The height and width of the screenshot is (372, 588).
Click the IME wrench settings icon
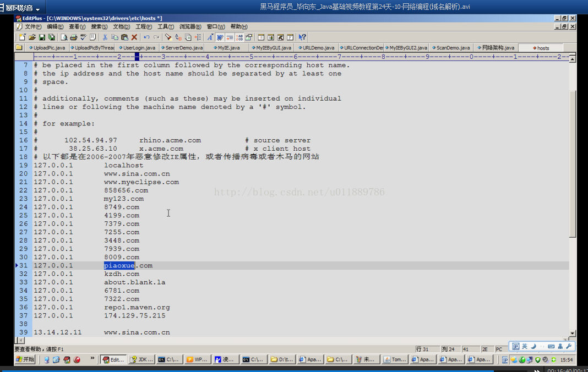[x=569, y=346]
